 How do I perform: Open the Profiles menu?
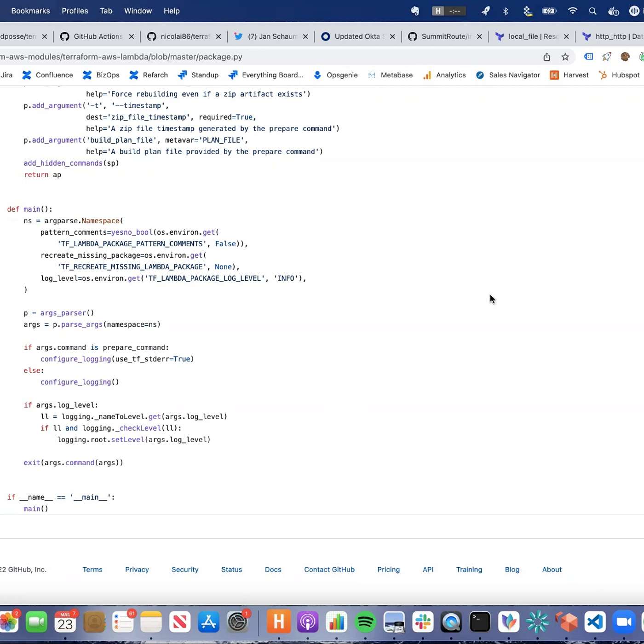pos(75,11)
